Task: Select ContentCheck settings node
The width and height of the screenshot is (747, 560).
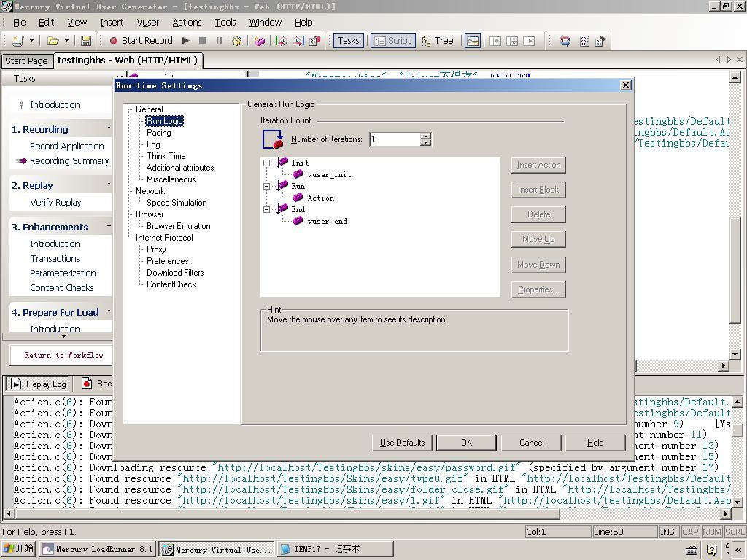Action: coord(171,284)
